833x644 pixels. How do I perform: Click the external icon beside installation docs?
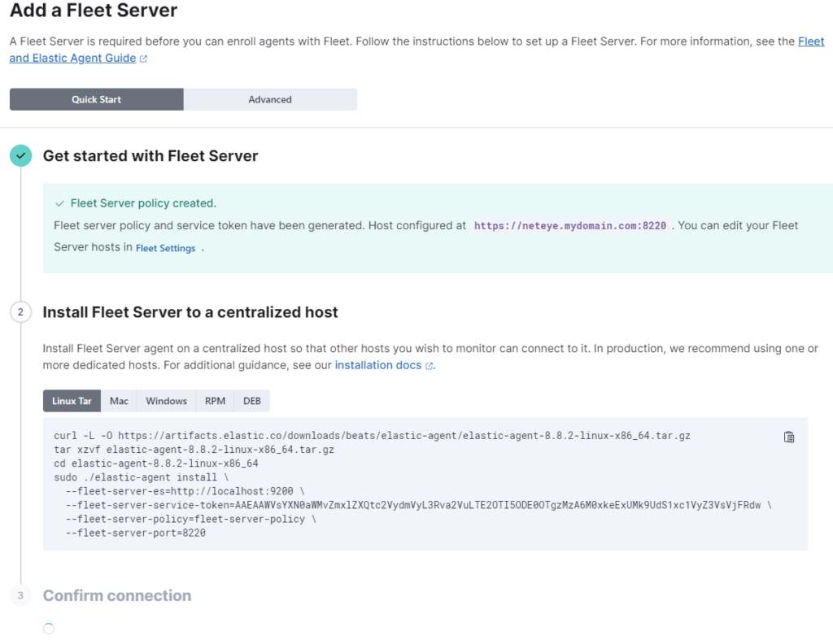coord(430,366)
